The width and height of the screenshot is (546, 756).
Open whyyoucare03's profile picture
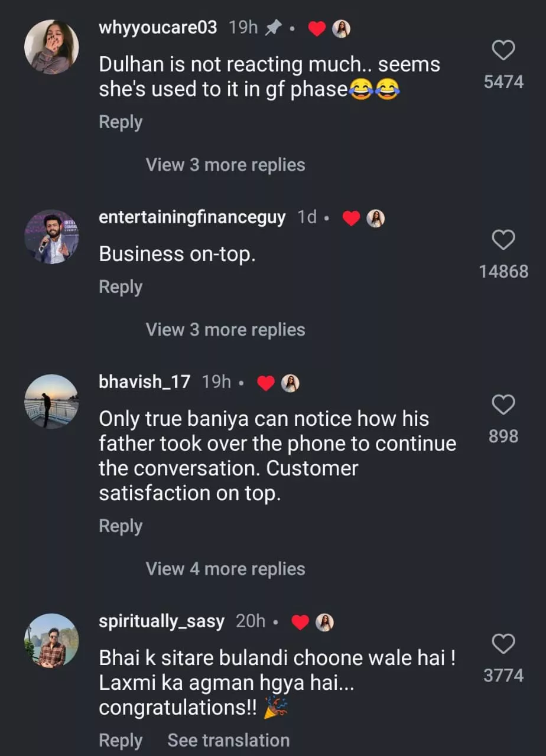[x=51, y=47]
